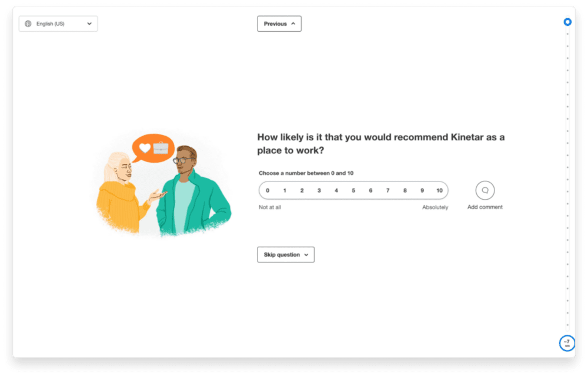Open the Add comment speech bubble icon
Image resolution: width=588 pixels, height=377 pixels.
click(x=485, y=190)
